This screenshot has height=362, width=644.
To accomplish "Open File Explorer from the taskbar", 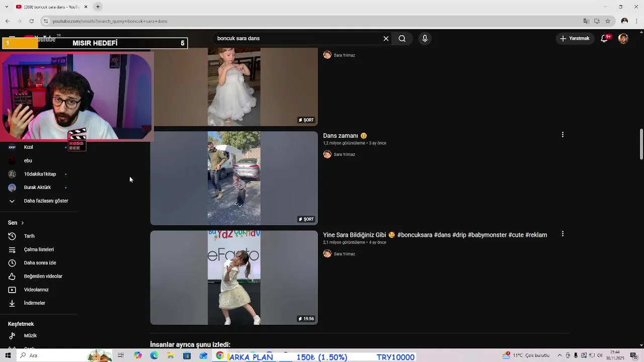I will click(x=171, y=355).
